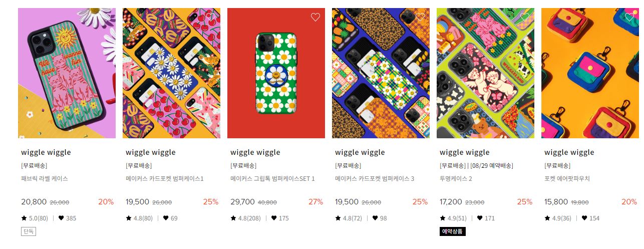Open the cat fabric label case thumbnail
This screenshot has width=644, height=249.
pos(67,73)
